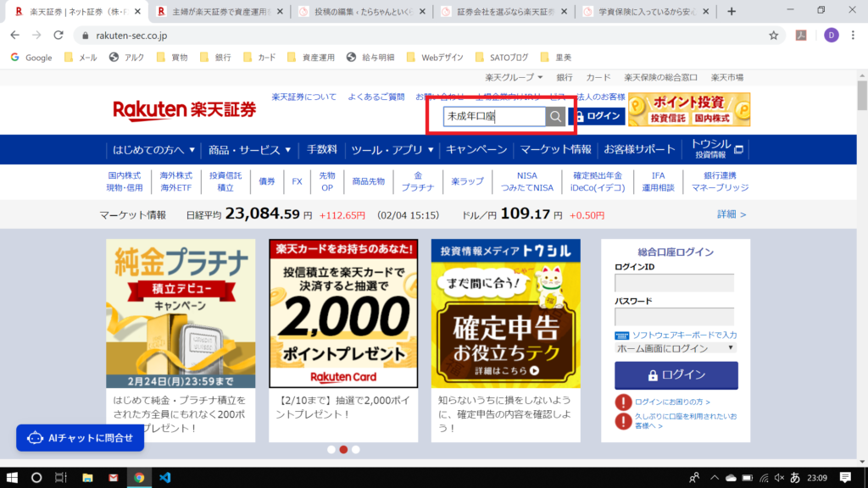The image size is (868, 488).
Task: Click the Rakuten 楽天証券 logo
Action: 184,109
